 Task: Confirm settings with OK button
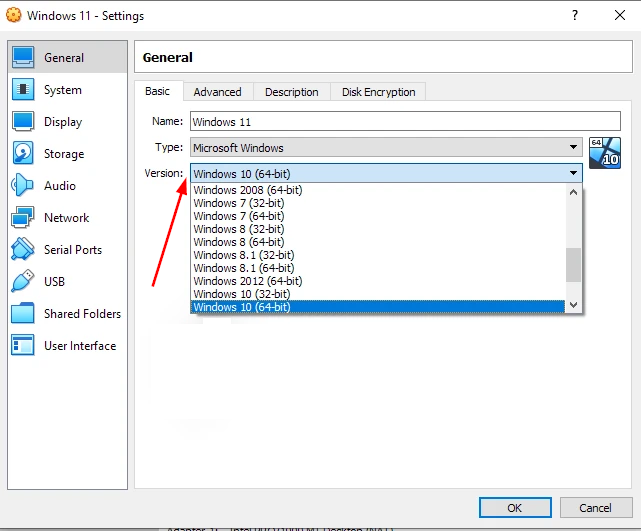pyautogui.click(x=515, y=508)
